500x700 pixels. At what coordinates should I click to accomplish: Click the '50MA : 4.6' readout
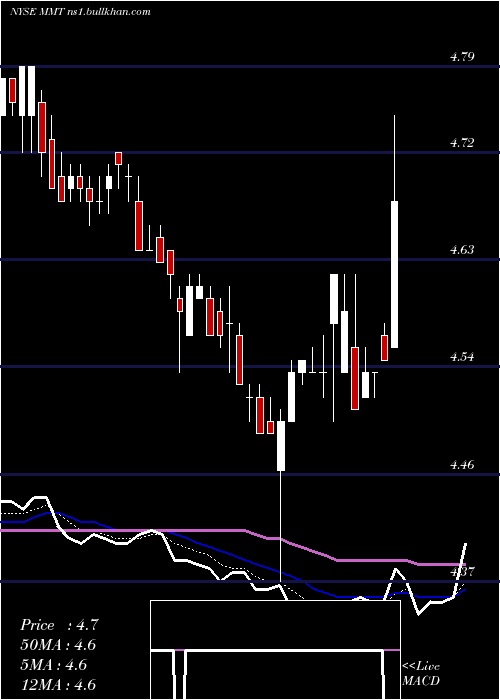[58, 645]
